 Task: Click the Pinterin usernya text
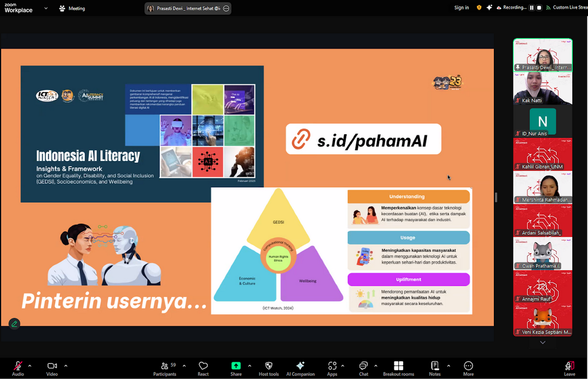(x=114, y=301)
